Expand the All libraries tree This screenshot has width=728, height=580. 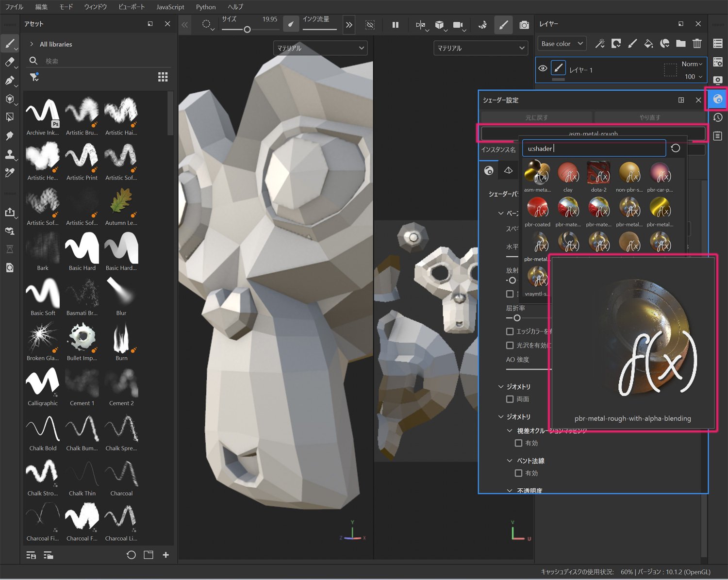click(32, 44)
